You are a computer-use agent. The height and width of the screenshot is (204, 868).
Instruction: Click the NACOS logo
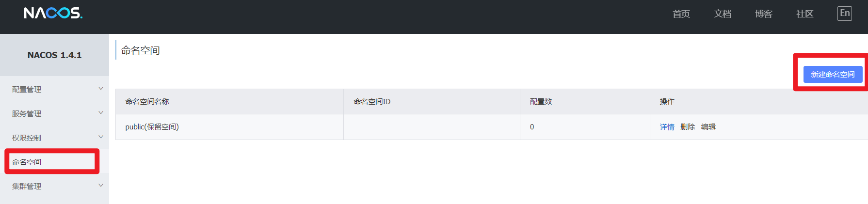tap(53, 13)
